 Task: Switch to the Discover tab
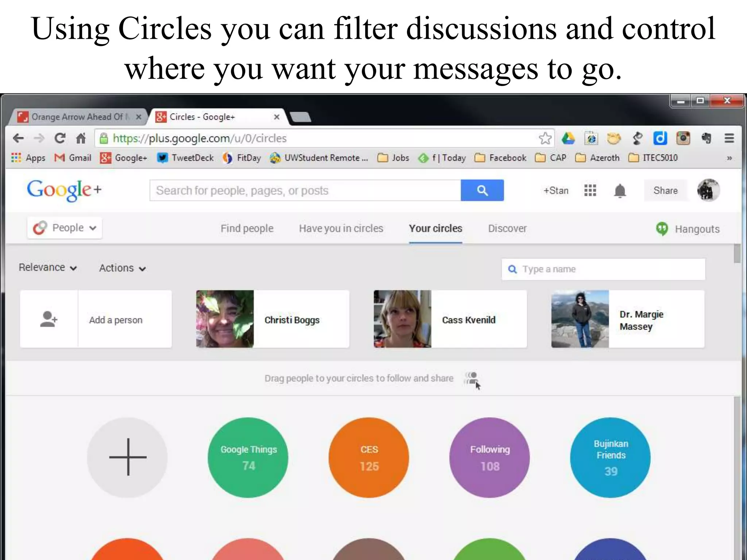507,229
